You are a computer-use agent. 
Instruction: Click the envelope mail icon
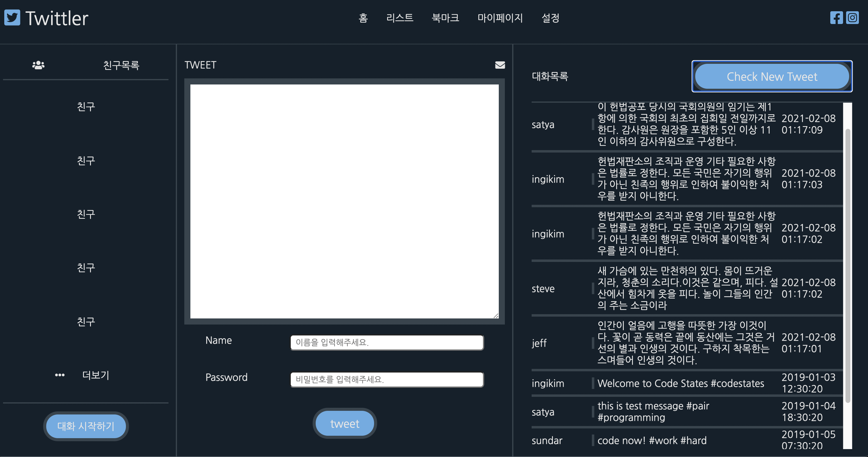click(x=500, y=65)
